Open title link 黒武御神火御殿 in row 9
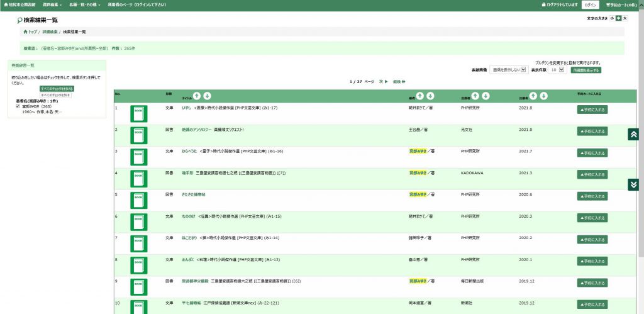This screenshot has height=314, width=644. pos(195,281)
